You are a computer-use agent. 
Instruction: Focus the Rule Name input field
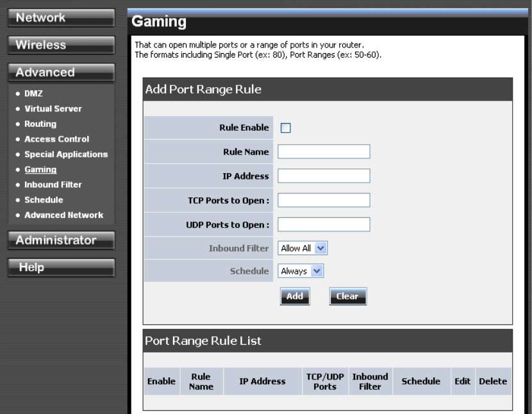[x=324, y=151]
